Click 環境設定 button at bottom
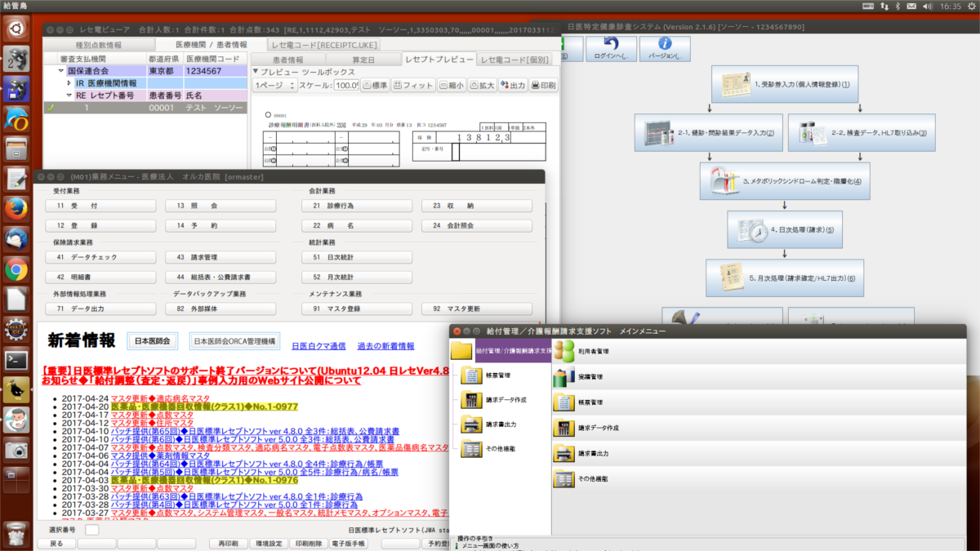Screen dimensions: 980x551 pyautogui.click(x=269, y=543)
